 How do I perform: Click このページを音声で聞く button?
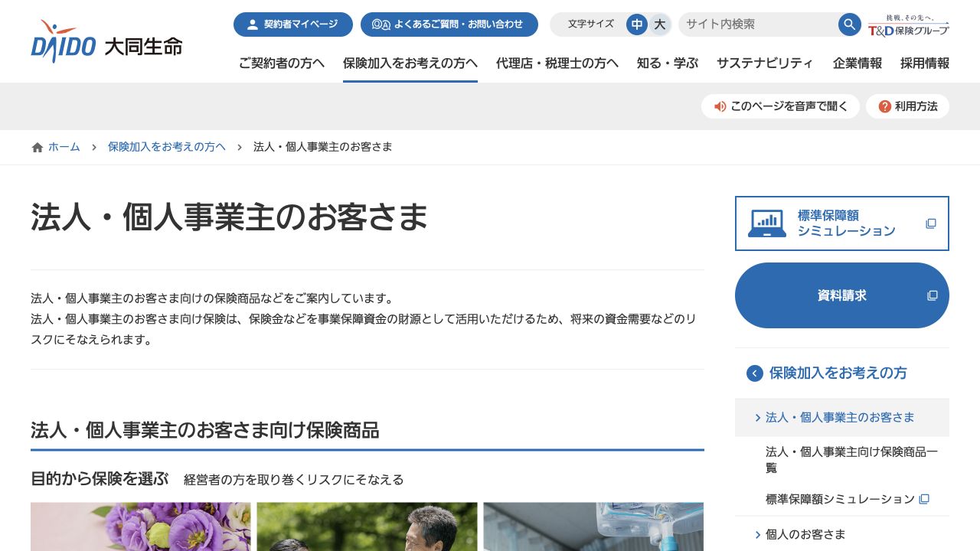click(x=780, y=106)
